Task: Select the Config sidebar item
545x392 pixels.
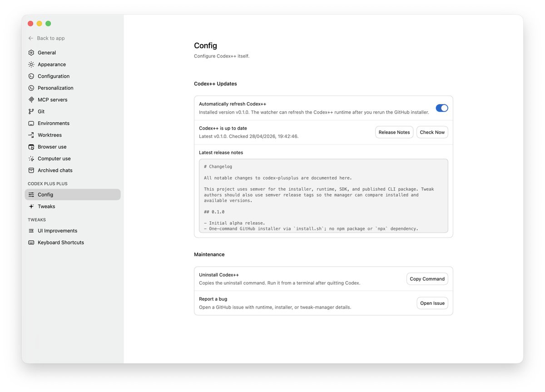Action: pos(73,195)
